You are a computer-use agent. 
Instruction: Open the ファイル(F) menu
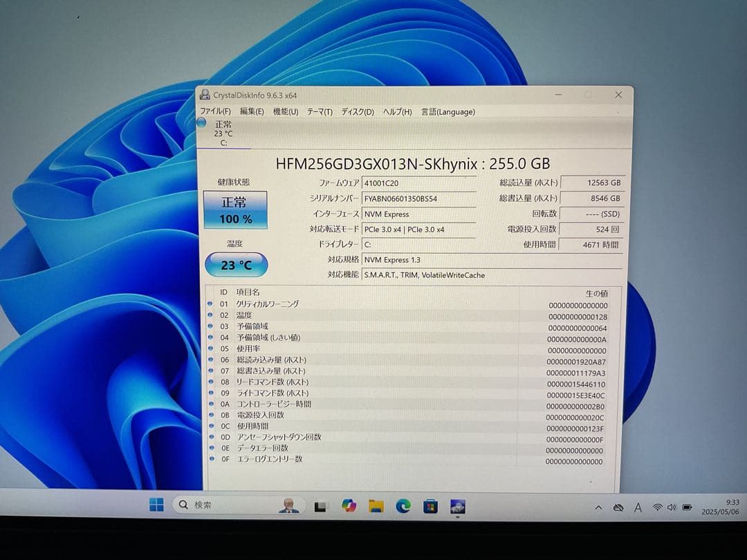point(215,111)
